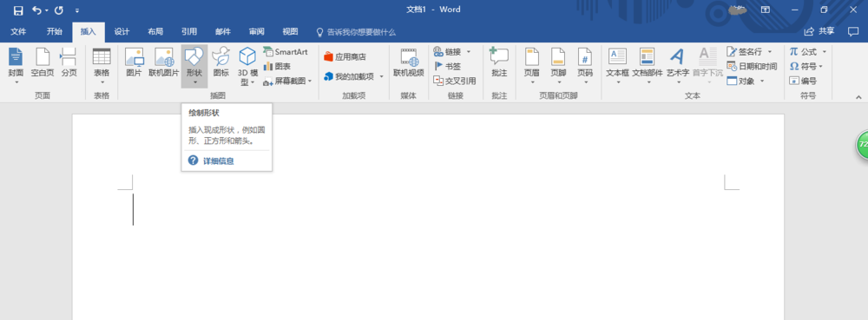Open 文档部件 quick parts

[648, 65]
